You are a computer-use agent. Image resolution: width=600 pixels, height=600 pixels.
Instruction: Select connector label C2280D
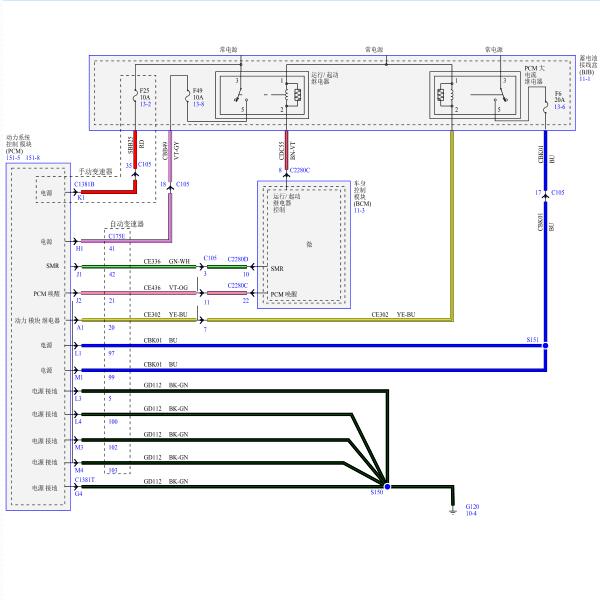238,259
